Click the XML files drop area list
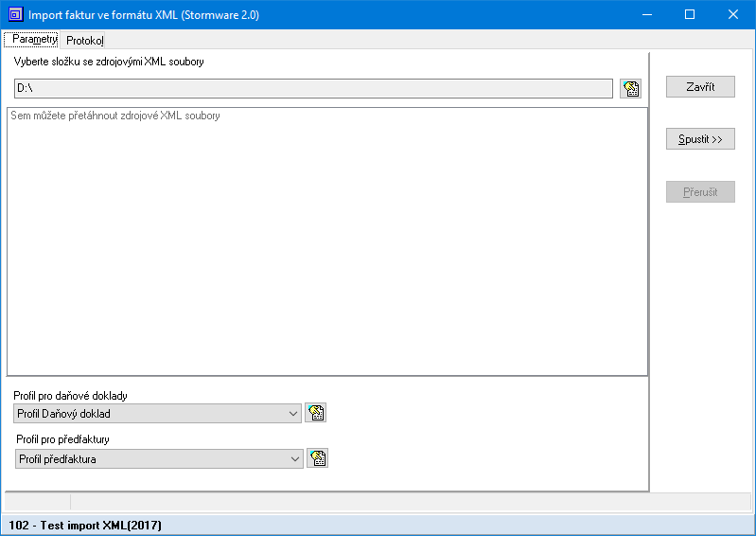The width and height of the screenshot is (756, 536). pos(326,241)
